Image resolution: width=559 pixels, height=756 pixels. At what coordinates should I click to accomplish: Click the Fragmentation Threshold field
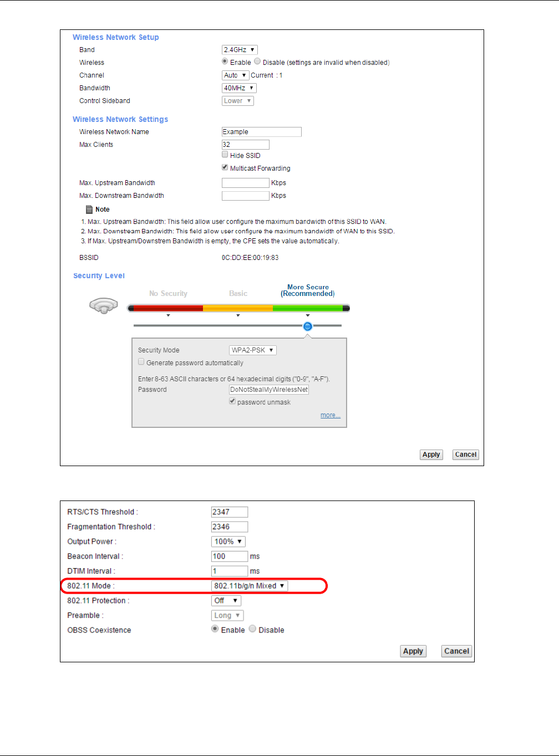pyautogui.click(x=230, y=527)
